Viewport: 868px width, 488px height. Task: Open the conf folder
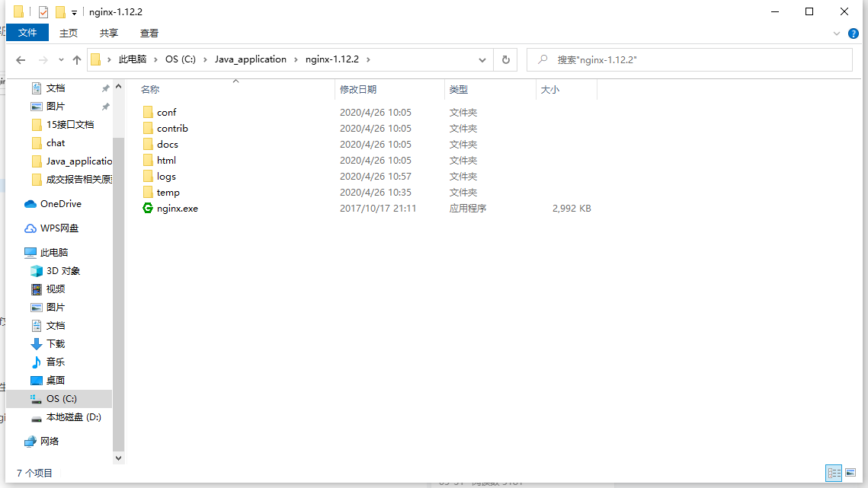[x=165, y=112]
